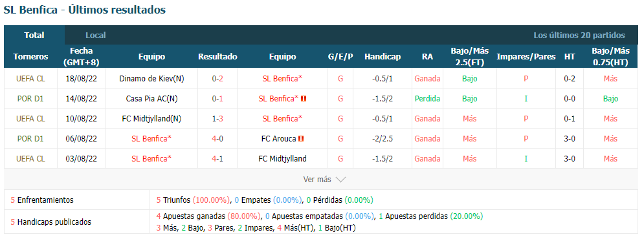Switch to the Local tab
This screenshot has height=239, width=644.
click(x=96, y=36)
